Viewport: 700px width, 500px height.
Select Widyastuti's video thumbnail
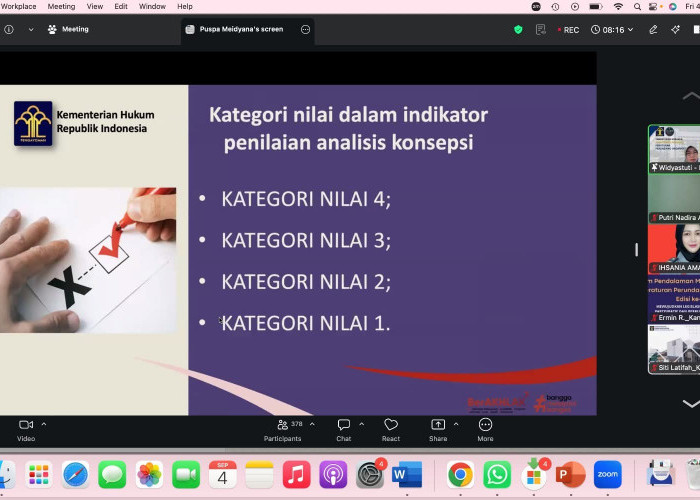tap(674, 149)
